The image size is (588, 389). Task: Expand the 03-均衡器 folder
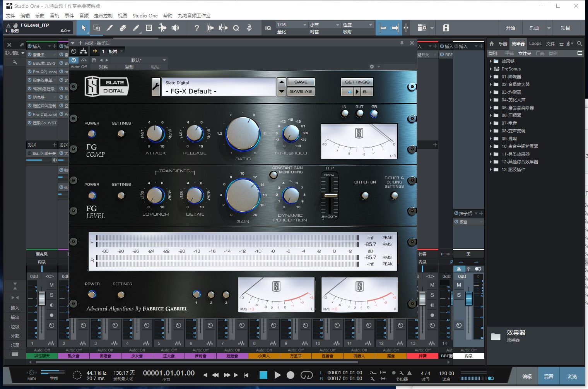pos(491,92)
